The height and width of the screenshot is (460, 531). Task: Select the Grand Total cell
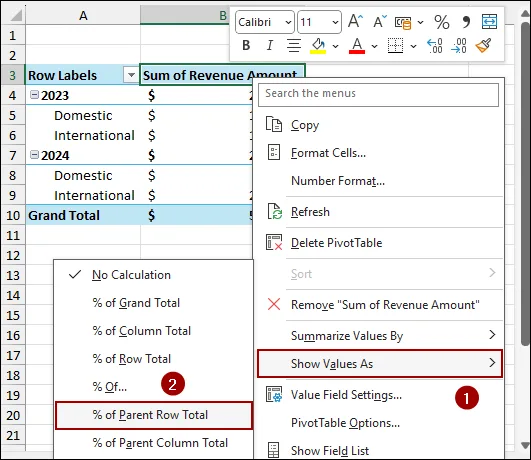coord(83,215)
